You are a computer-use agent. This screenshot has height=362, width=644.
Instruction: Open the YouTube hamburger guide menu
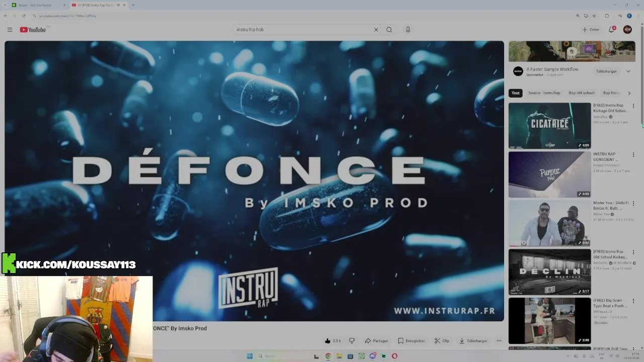pyautogui.click(x=10, y=30)
